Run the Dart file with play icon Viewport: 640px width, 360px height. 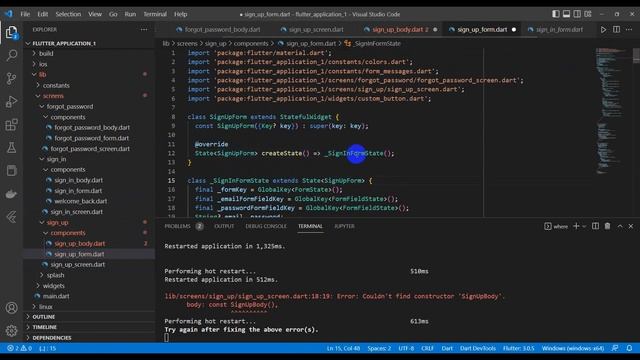[603, 29]
